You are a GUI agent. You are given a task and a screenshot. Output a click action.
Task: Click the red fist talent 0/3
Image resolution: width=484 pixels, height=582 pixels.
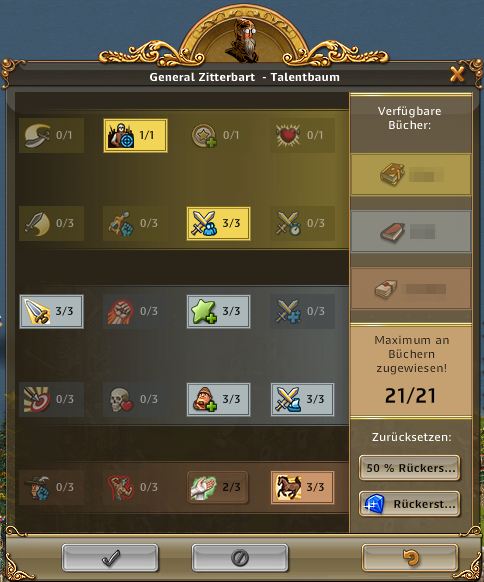(x=135, y=311)
